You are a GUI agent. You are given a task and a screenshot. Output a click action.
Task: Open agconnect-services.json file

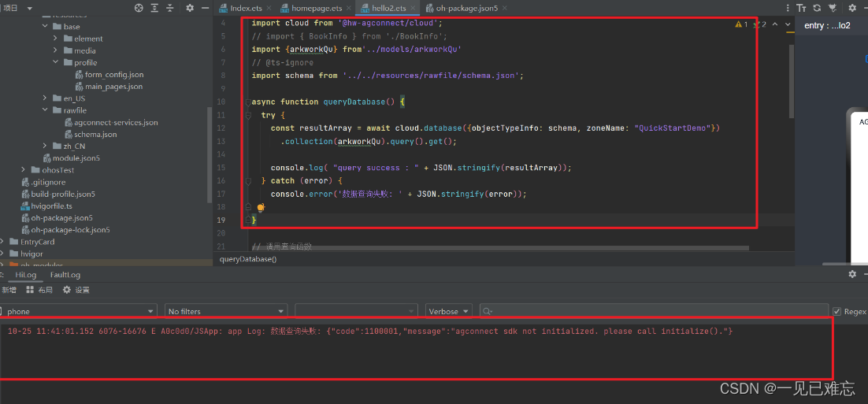111,122
